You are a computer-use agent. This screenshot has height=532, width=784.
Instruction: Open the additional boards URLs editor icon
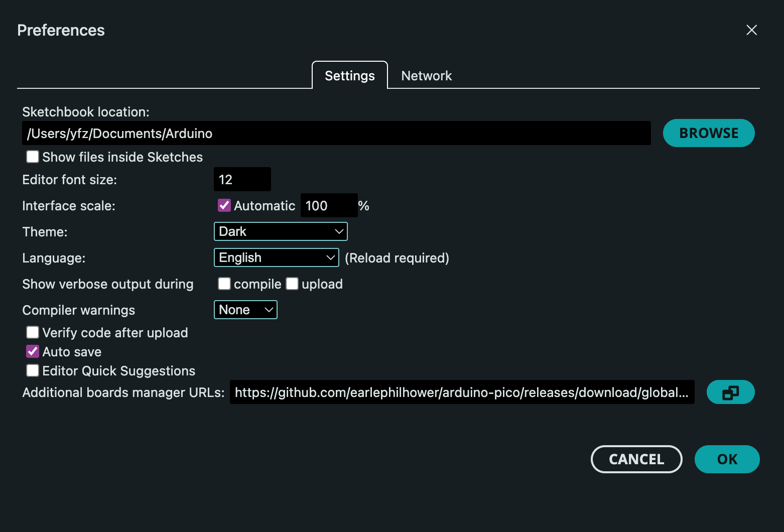coord(730,392)
